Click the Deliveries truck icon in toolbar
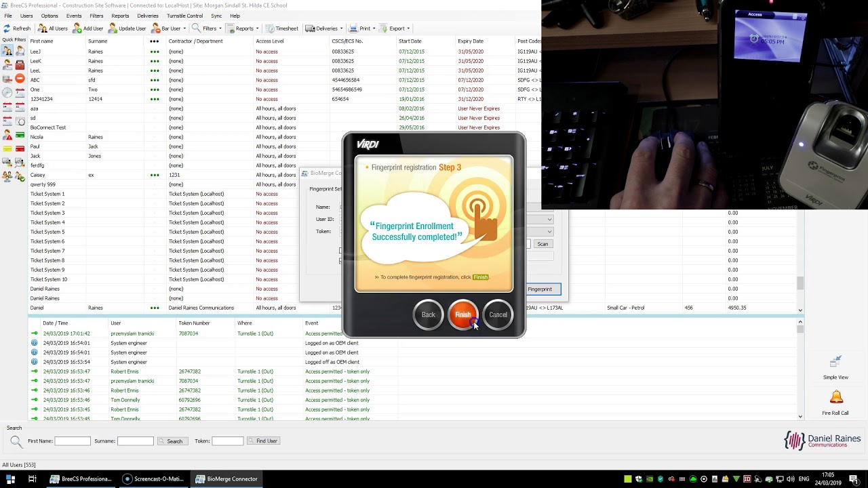Viewport: 868px width, 488px height. (x=310, y=28)
